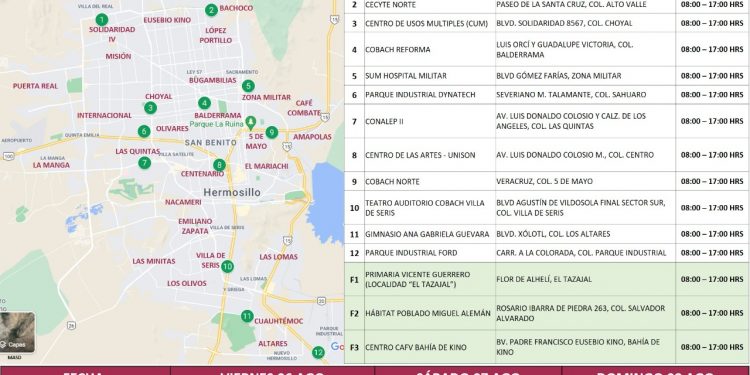Click the CAFÉ COMBATE map label
This screenshot has height=375, width=750.
304,108
